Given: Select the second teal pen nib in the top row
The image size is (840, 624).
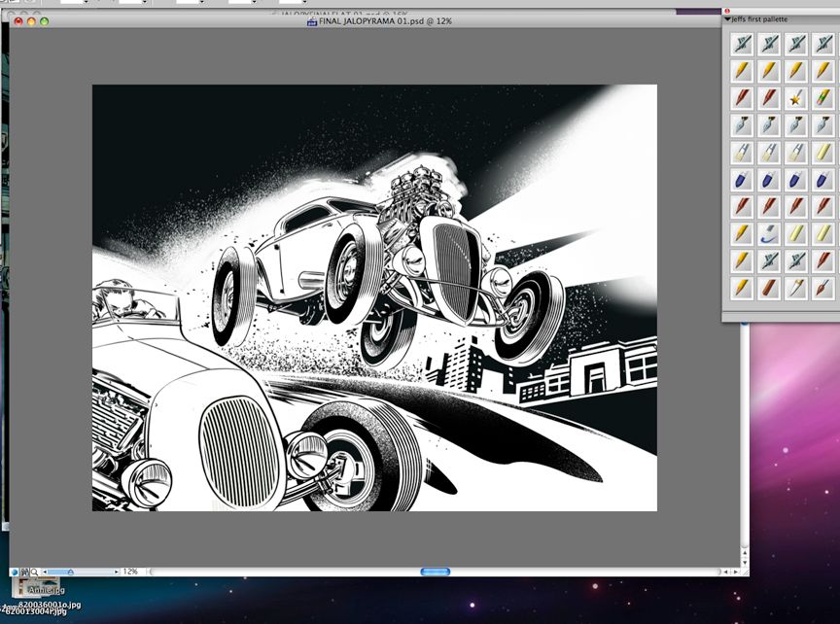Looking at the screenshot, I should point(769,44).
